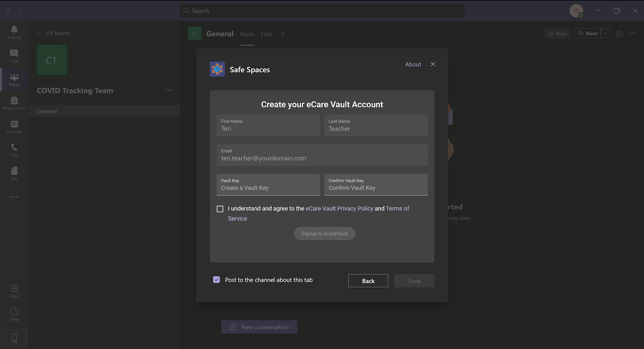Open the eCare Vault Privacy Policy link

(339, 208)
